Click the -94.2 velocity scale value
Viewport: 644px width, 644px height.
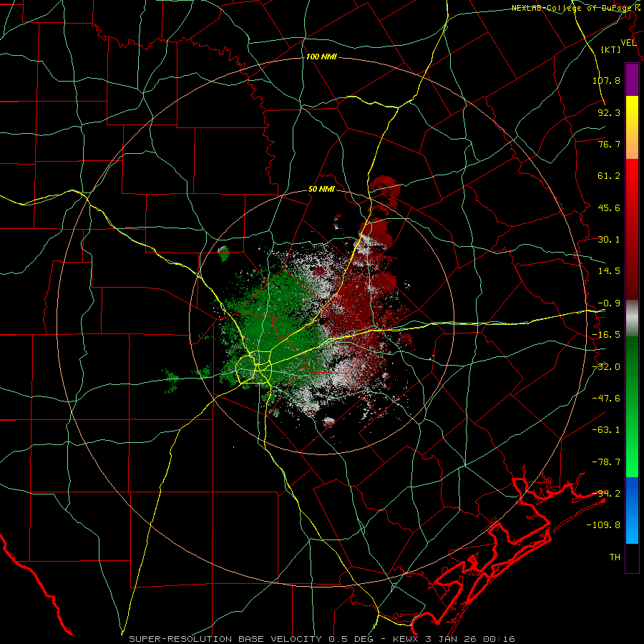pos(606,493)
